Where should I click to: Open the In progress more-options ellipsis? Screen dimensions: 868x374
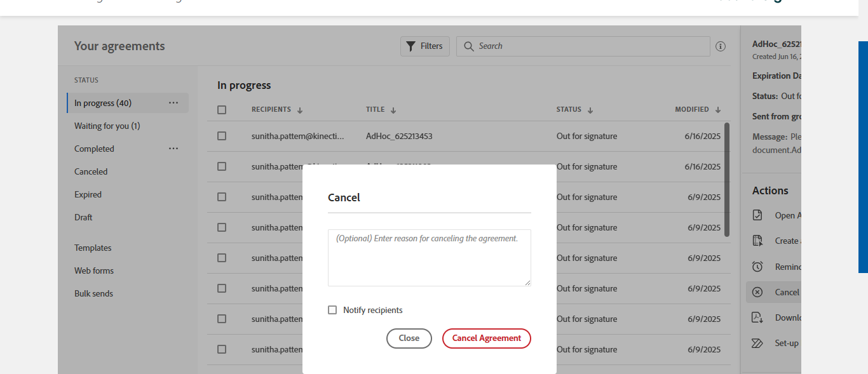pos(173,103)
